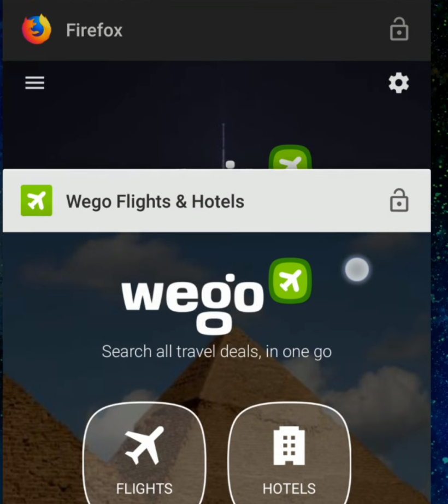Tap the small white dot in Firefox preview
The height and width of the screenshot is (504, 448).
[230, 164]
